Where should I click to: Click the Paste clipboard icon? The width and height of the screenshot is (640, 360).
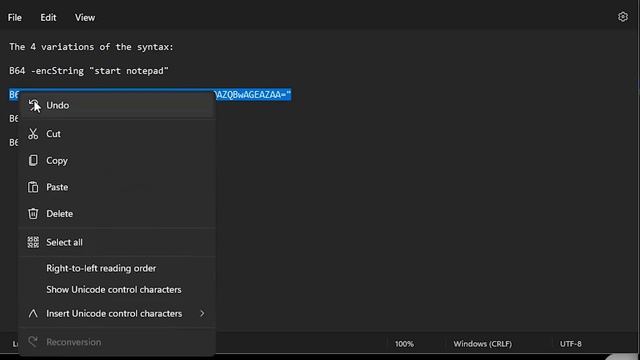pos(33,187)
